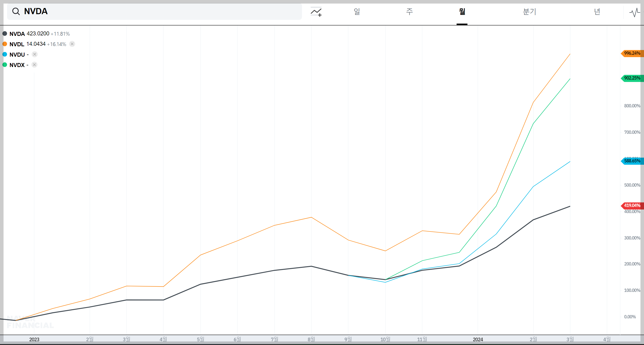Remove NVDL comparison with its X icon

tap(72, 44)
